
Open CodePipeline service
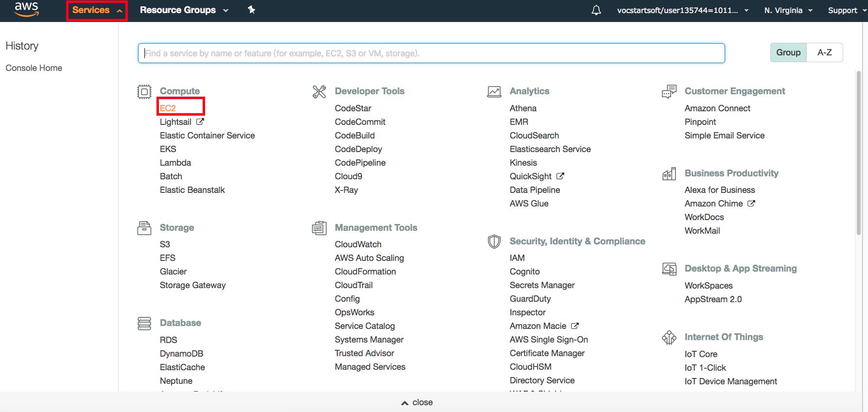click(360, 163)
